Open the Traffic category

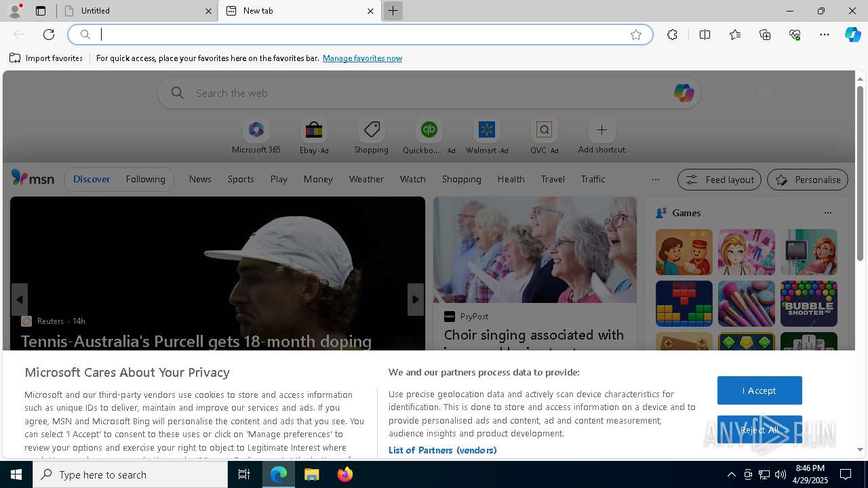[x=593, y=179]
